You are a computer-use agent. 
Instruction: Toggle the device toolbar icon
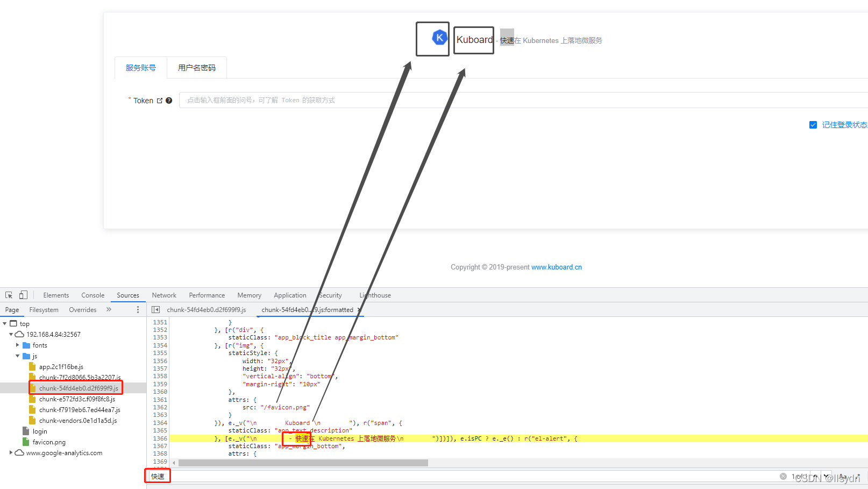pyautogui.click(x=23, y=295)
